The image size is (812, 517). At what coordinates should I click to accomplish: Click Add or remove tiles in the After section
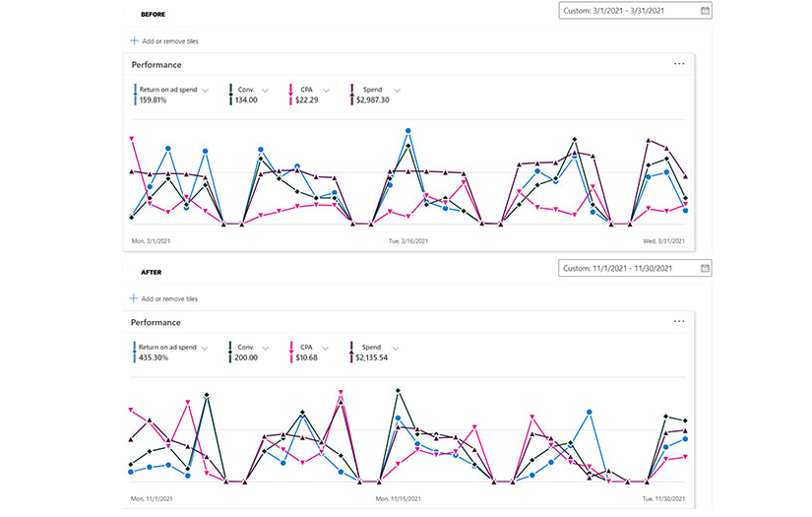(x=169, y=298)
